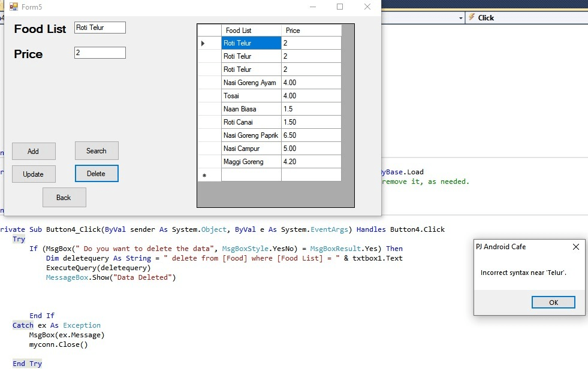This screenshot has width=588, height=369.
Task: Click ExecuteQuery(deletequery) code line
Action: (x=98, y=268)
